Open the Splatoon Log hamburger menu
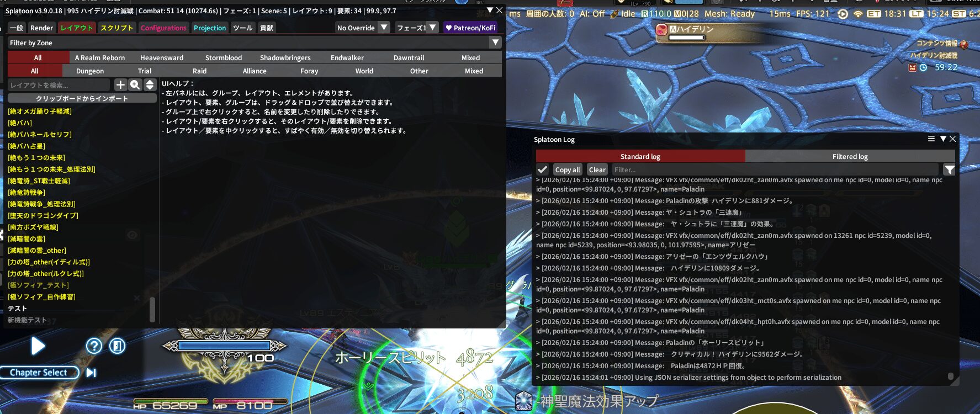 click(931, 139)
